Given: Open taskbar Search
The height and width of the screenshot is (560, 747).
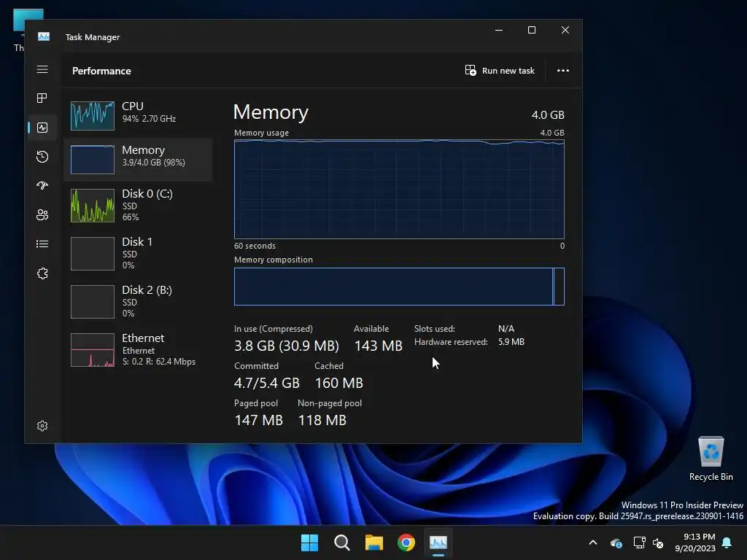Looking at the screenshot, I should tap(342, 542).
